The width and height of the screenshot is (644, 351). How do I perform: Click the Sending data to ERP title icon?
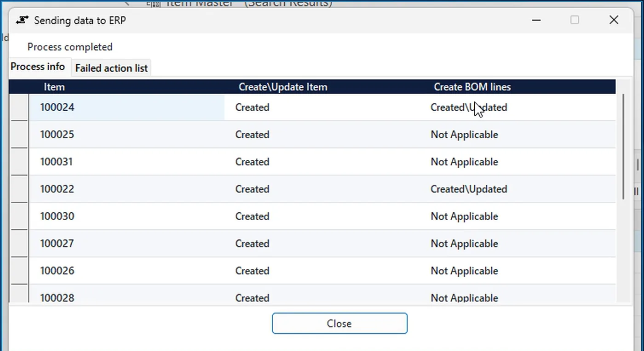[x=22, y=20]
